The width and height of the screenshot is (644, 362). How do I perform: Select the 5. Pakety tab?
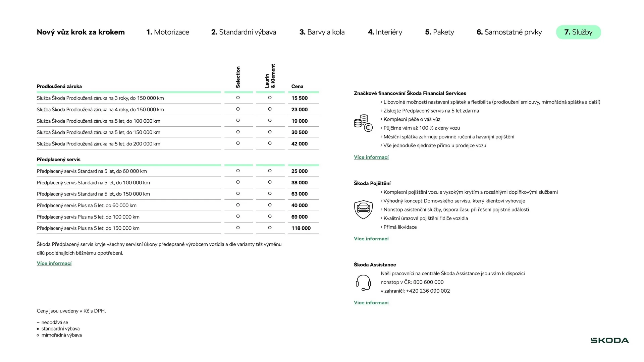pos(439,32)
